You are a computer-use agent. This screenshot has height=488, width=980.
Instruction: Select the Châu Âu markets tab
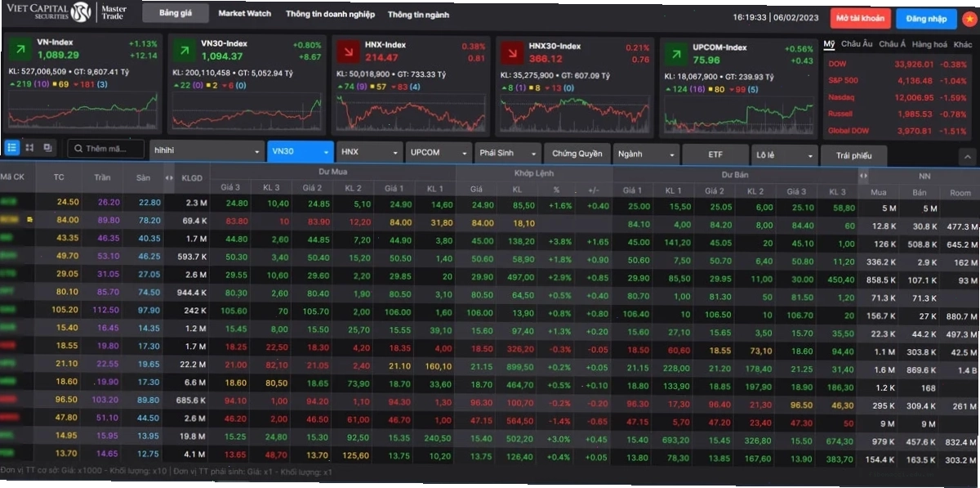pyautogui.click(x=857, y=43)
